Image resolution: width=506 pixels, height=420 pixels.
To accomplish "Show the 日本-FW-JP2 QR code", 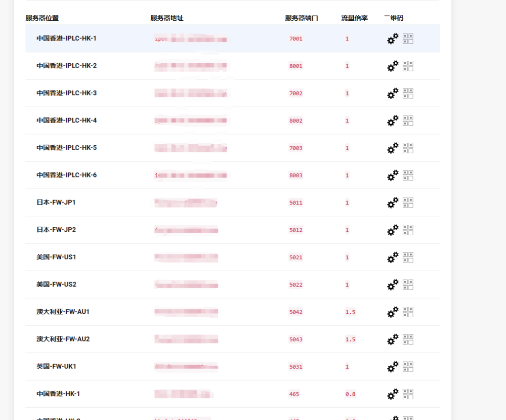I will point(408,230).
